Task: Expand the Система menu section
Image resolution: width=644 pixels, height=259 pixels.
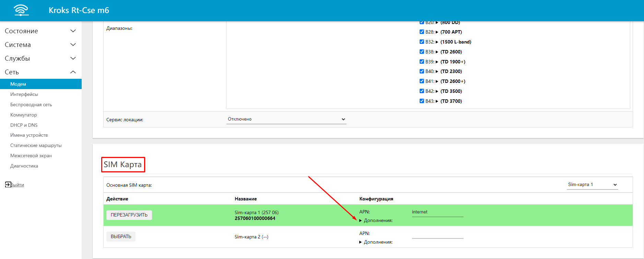Action: point(40,45)
